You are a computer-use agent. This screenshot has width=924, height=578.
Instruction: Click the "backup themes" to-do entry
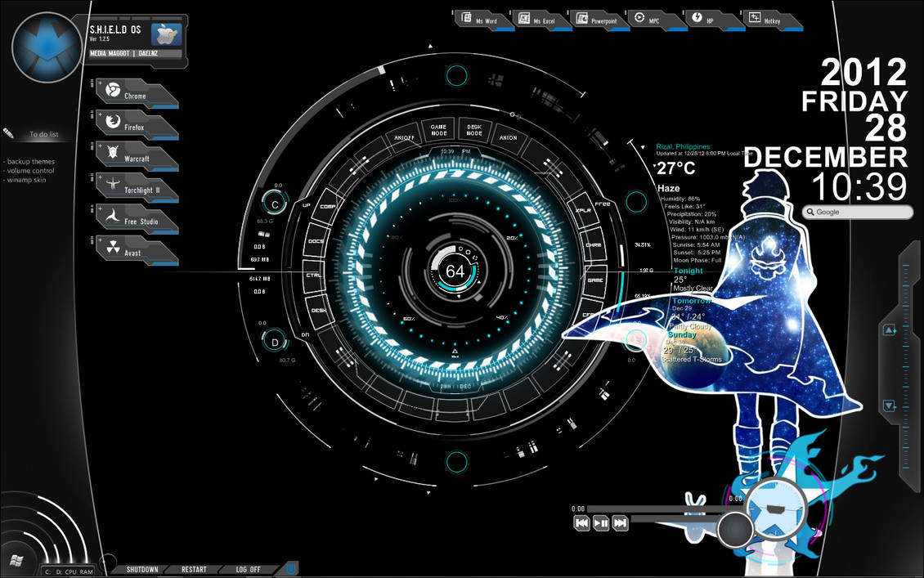[x=30, y=161]
